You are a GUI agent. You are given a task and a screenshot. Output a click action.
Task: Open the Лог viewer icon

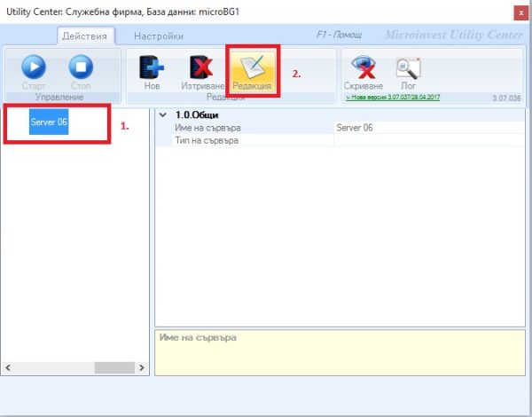tap(408, 68)
